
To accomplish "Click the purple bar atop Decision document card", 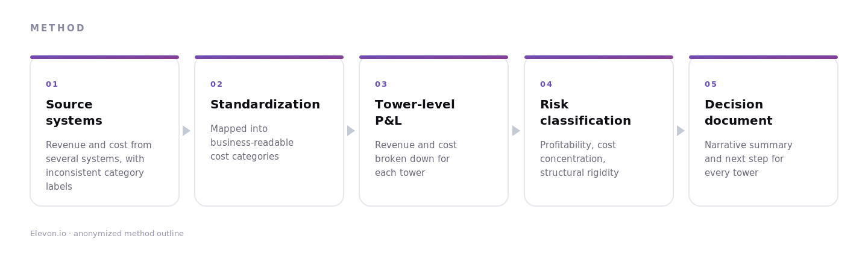I will (x=763, y=57).
